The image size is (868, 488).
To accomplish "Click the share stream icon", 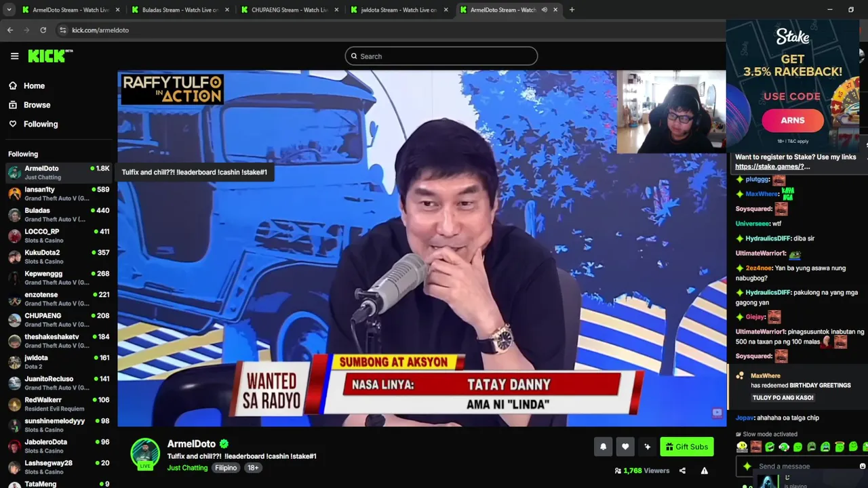I will (x=682, y=471).
